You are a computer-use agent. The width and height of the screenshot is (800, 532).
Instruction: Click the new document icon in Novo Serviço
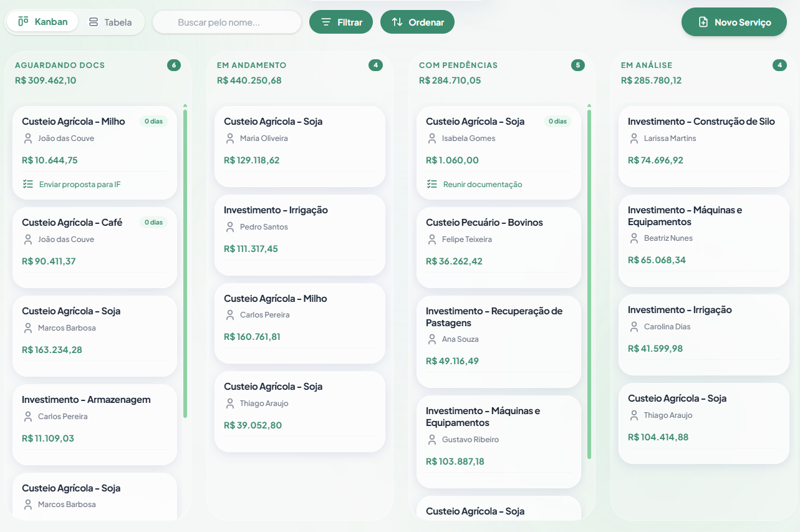[703, 22]
